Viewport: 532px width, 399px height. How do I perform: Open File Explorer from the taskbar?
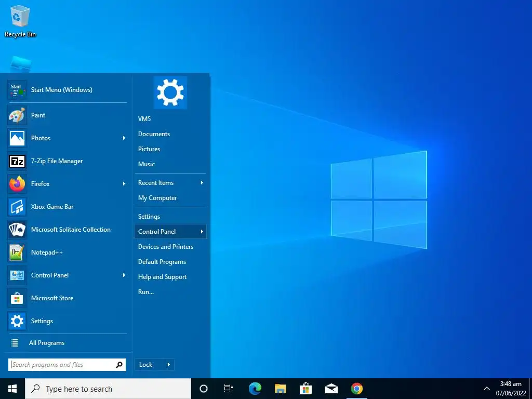[280, 389]
